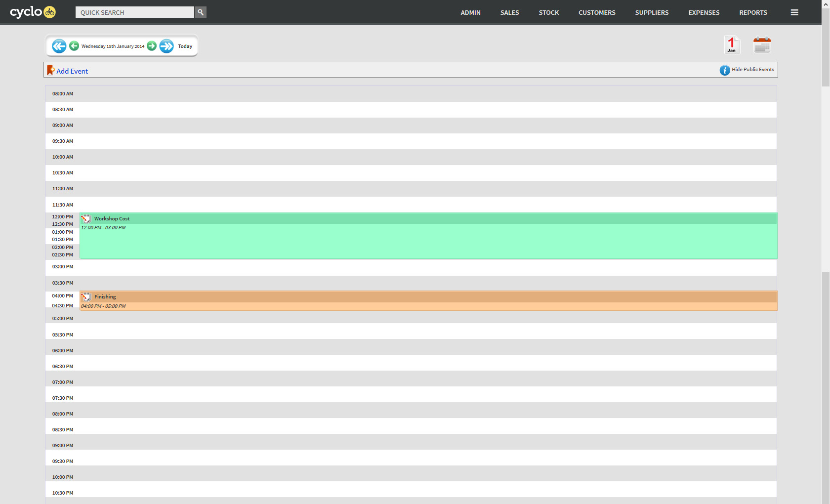The height and width of the screenshot is (504, 830).
Task: Jump to Today
Action: tap(185, 46)
